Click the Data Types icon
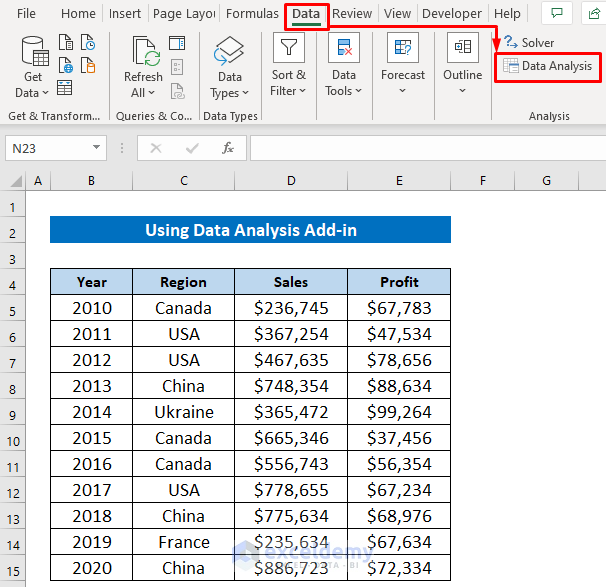 [229, 51]
